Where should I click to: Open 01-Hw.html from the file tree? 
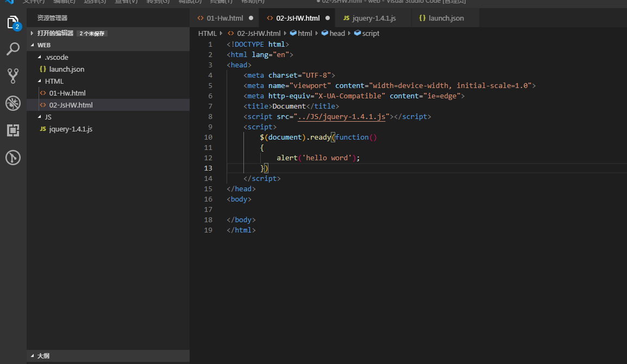67,93
